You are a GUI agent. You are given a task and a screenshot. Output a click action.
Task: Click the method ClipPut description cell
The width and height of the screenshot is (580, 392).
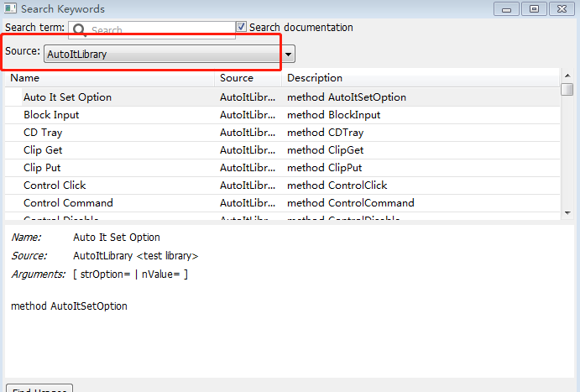(x=324, y=168)
